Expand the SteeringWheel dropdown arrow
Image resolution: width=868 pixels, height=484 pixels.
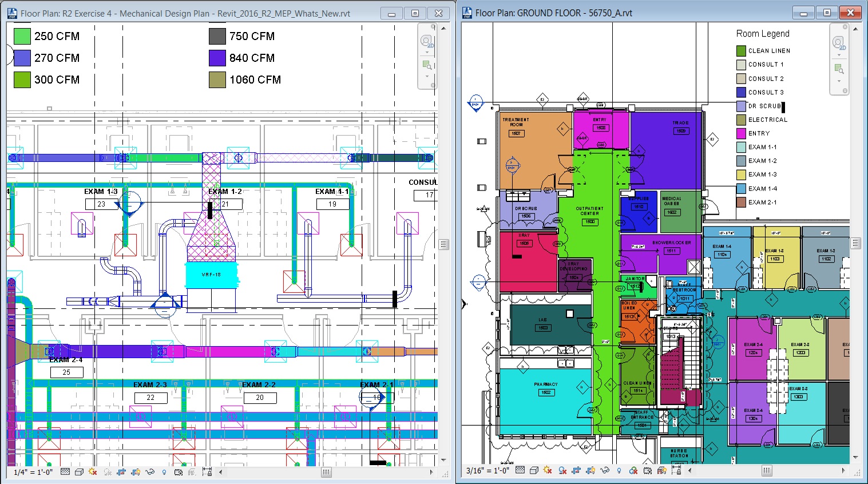tap(427, 52)
